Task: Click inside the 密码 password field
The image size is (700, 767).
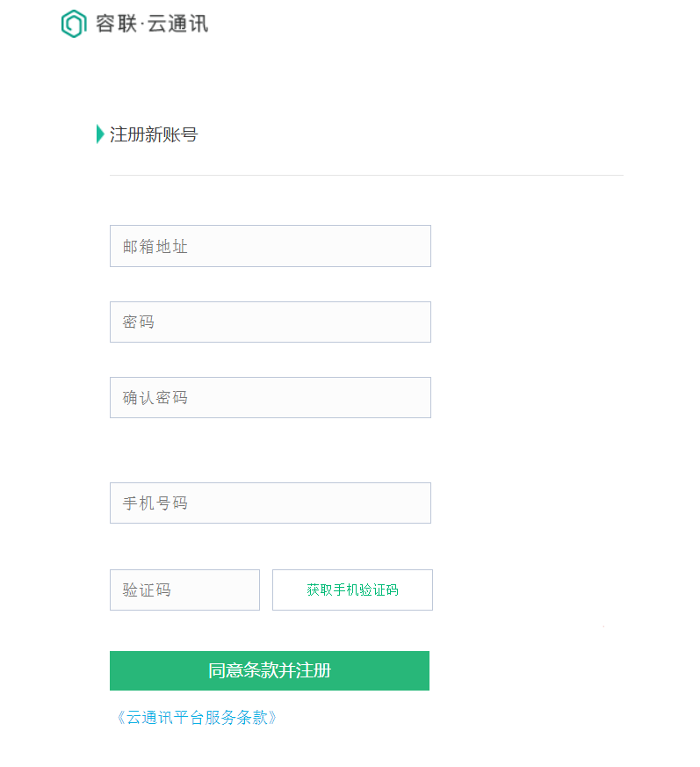Action: click(x=270, y=322)
